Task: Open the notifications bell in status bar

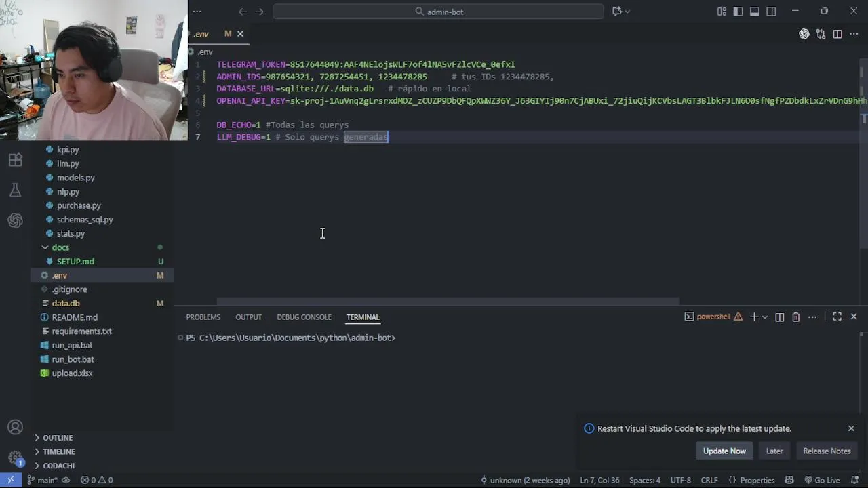Action: tap(855, 480)
